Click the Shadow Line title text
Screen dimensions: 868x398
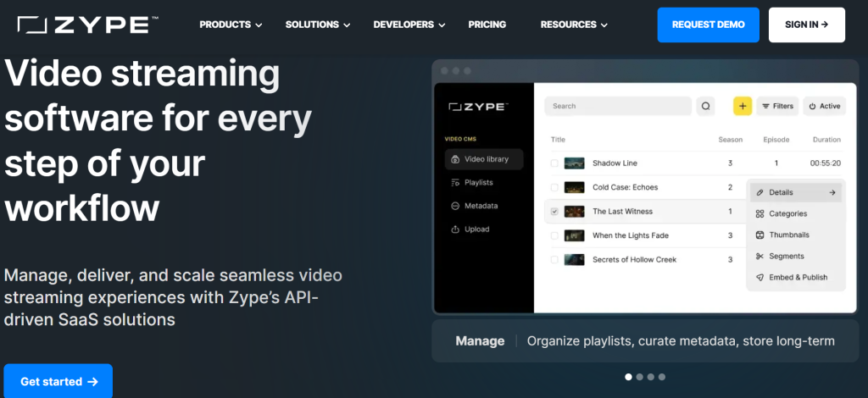(x=615, y=163)
